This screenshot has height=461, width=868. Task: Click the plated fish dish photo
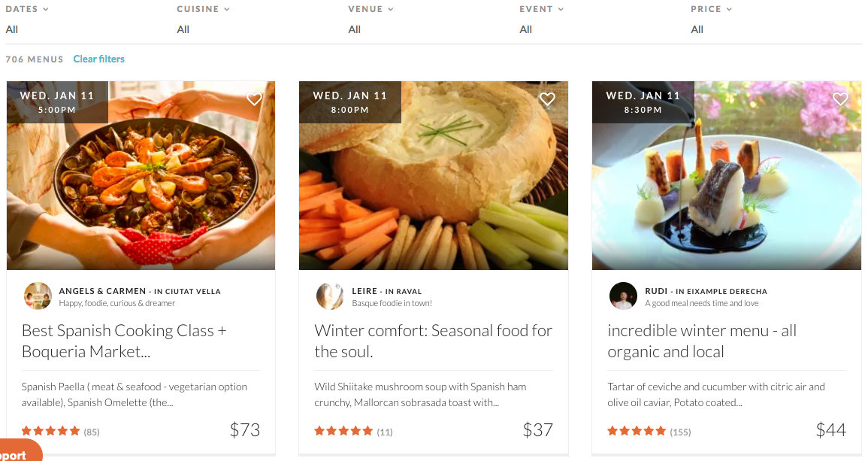coord(727,188)
